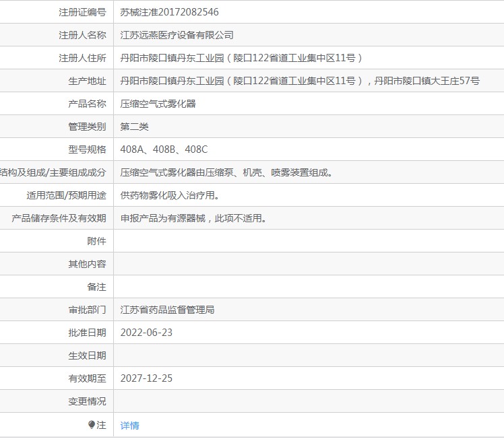Screen dimensions: 504x441
Task: Click the 变更情况 label
Action: click(87, 401)
